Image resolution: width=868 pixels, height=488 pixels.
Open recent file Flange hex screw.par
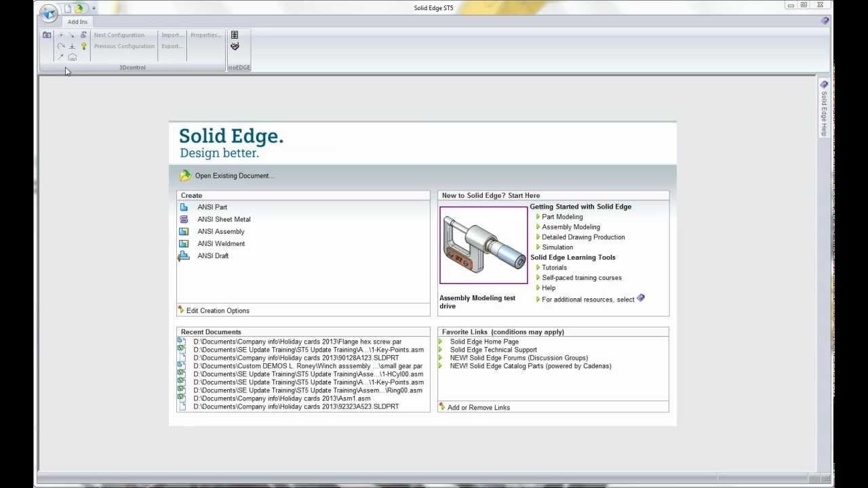tap(297, 342)
